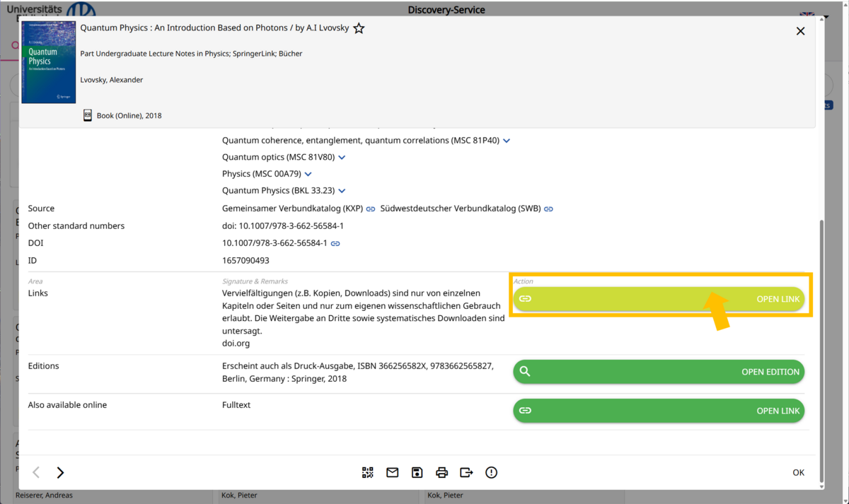The width and height of the screenshot is (849, 504).
Task: Click highlighted Open Link button for Links
Action: [x=658, y=299]
